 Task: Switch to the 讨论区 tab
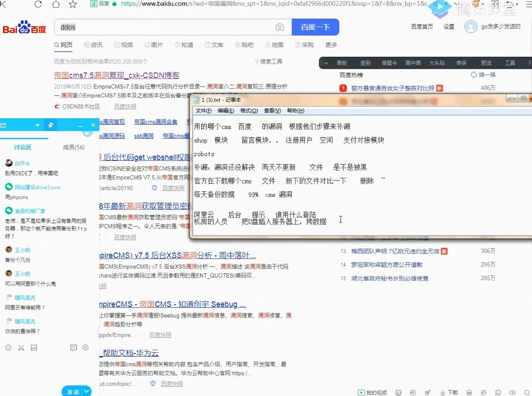[x=23, y=147]
